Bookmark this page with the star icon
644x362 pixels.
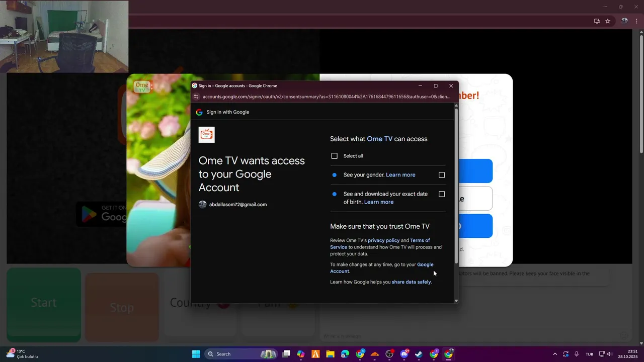[608, 21]
